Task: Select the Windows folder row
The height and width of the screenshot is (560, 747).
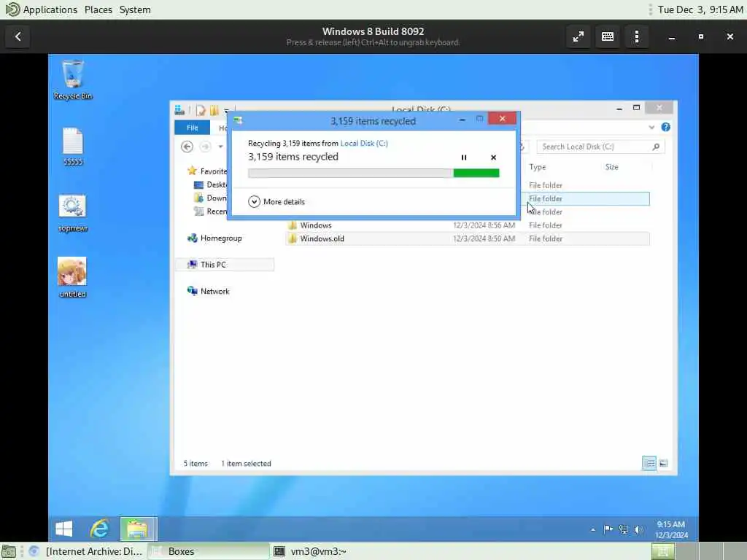Action: (x=468, y=225)
